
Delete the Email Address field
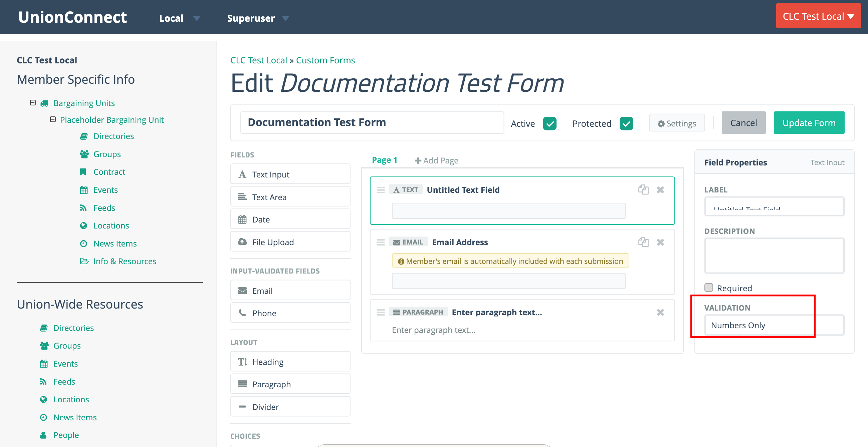[x=660, y=242]
